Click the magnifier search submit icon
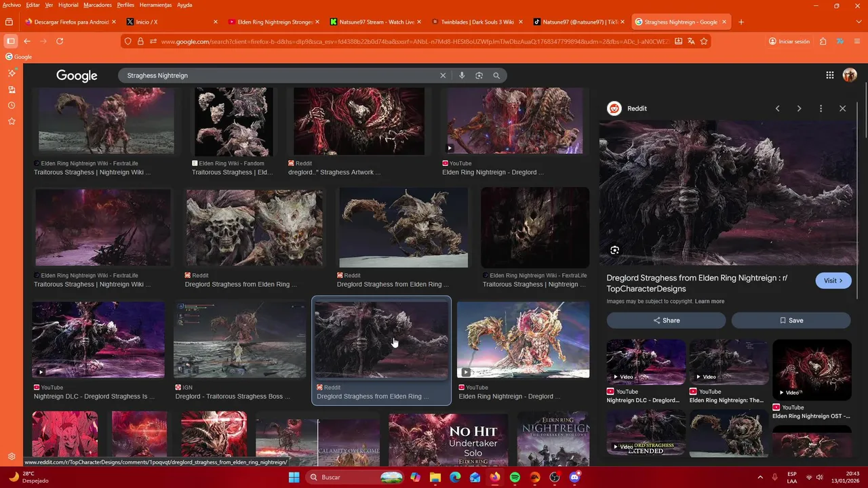Screen dimensions: 868x488 coord(496,76)
